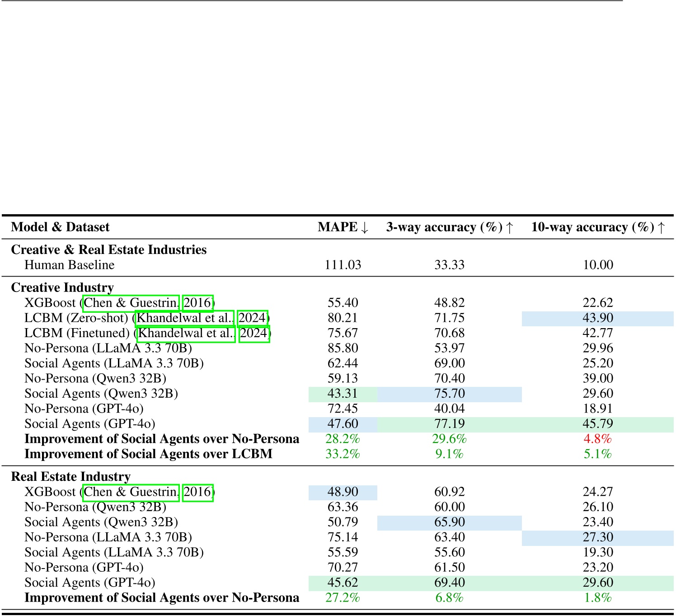Click the 3-way accuracy column header
Screen dimensions: 676x616
pyautogui.click(x=449, y=226)
